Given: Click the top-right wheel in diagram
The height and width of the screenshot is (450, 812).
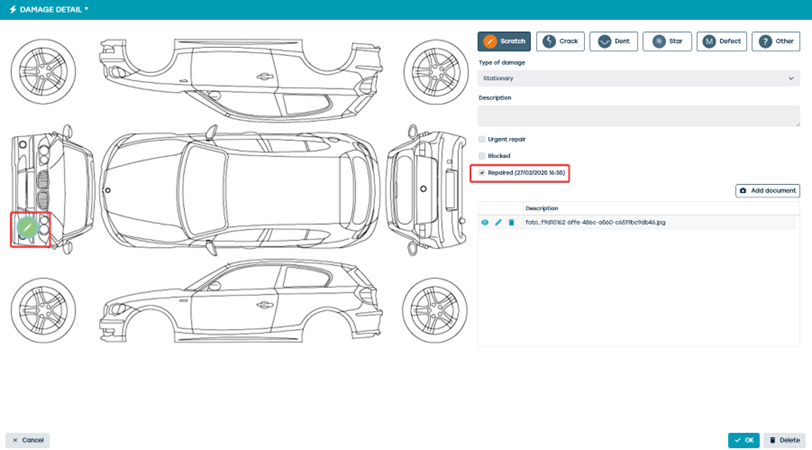Looking at the screenshot, I should 436,71.
